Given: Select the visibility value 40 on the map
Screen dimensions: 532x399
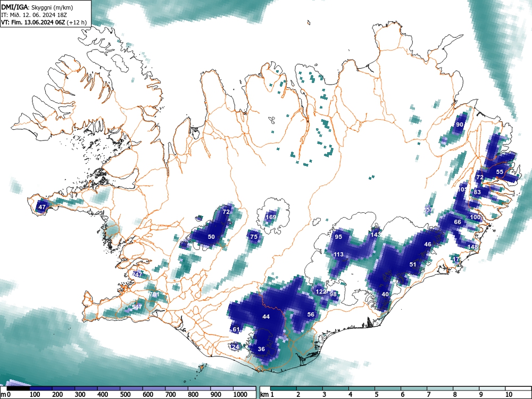Looking at the screenshot, I should (x=385, y=294).
